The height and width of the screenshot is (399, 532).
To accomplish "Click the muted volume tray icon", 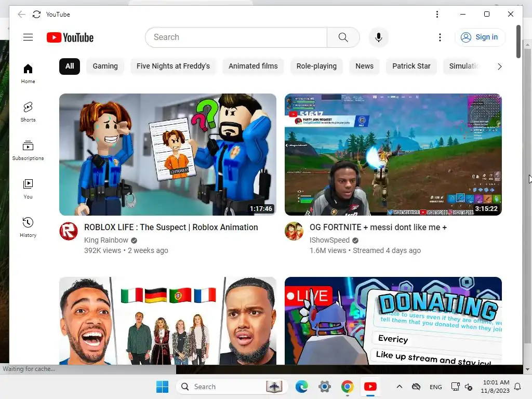I will (x=469, y=387).
